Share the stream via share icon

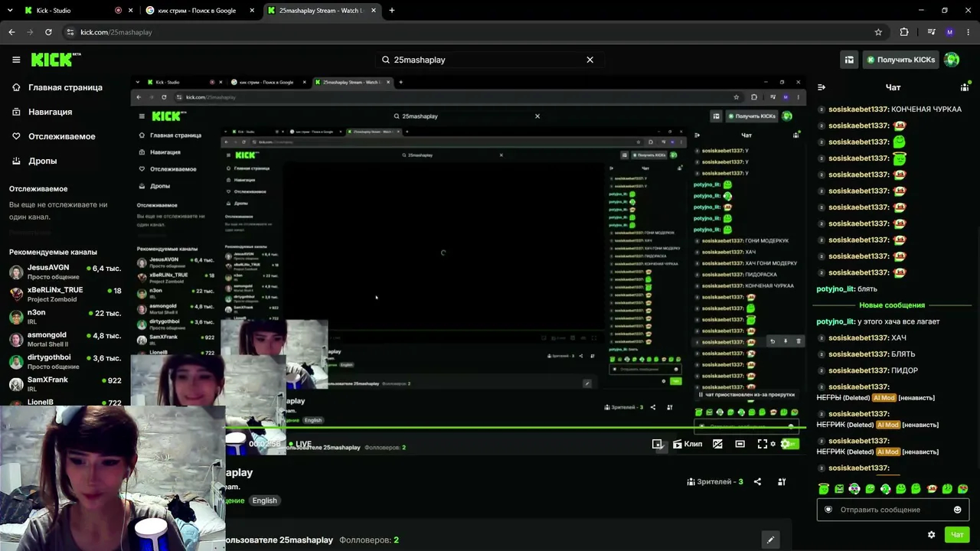(757, 482)
